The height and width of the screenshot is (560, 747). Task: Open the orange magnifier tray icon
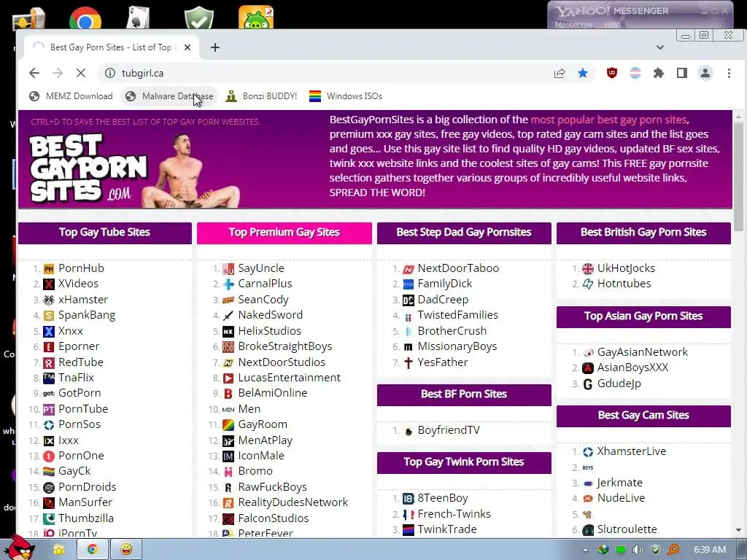pos(673,550)
